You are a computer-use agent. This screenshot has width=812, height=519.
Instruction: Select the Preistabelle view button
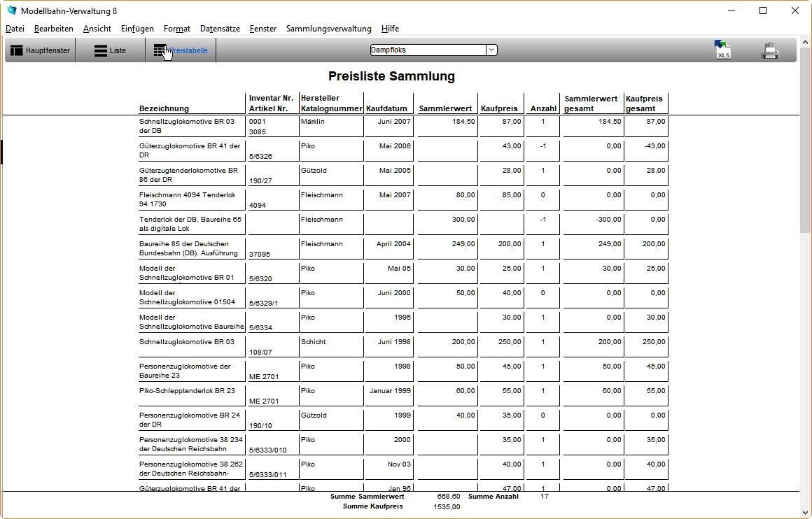(x=181, y=50)
